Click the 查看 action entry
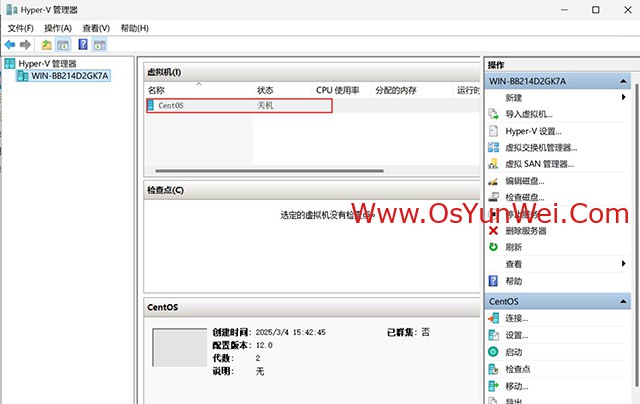This screenshot has height=404, width=640. (x=513, y=264)
